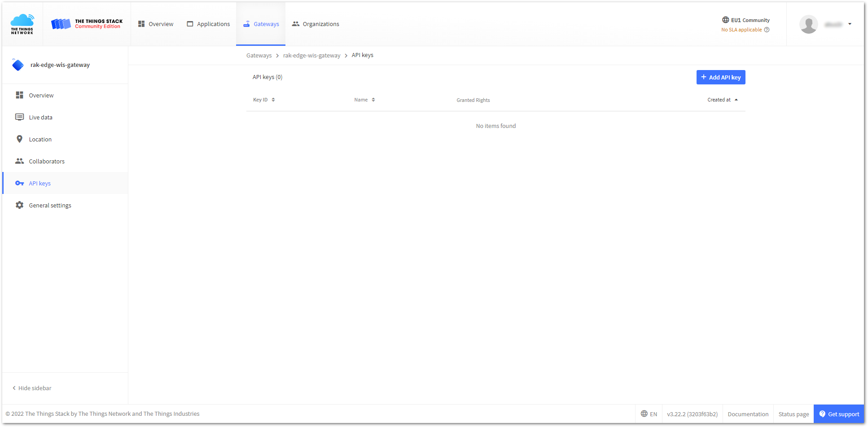Sort the table by Name
Screen dimensions: 868x427
(364, 100)
